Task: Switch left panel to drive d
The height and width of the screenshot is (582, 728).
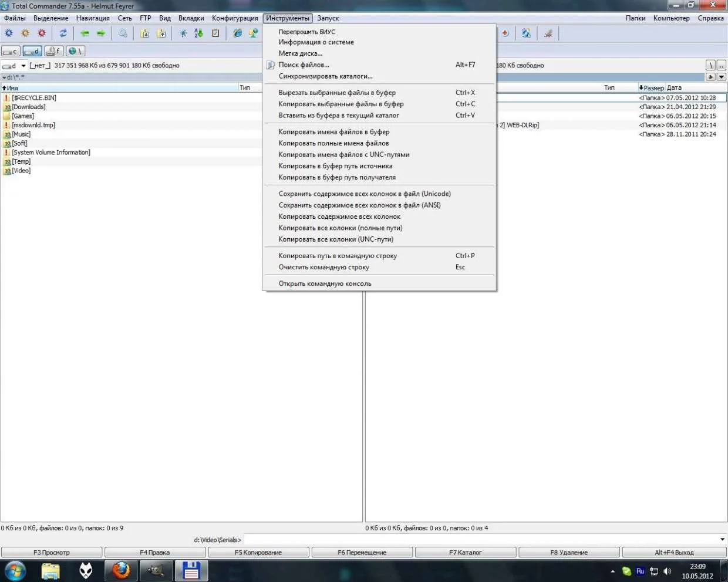Action: 32,52
